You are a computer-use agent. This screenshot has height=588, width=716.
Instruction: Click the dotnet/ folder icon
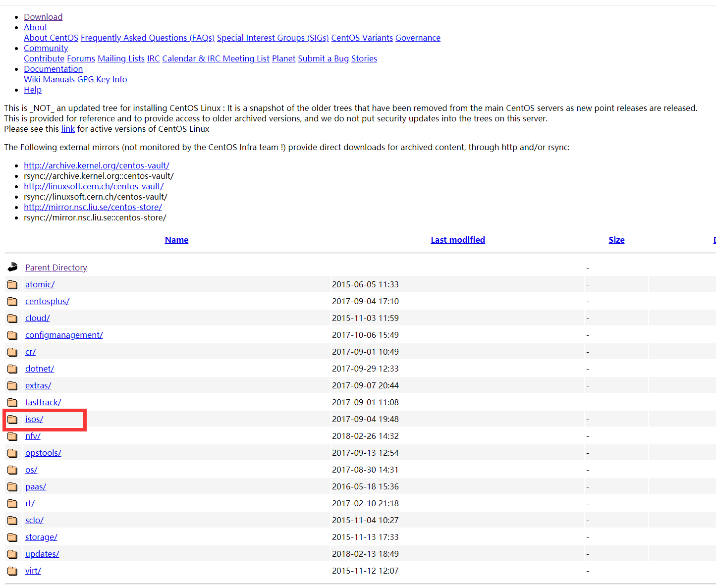click(12, 369)
